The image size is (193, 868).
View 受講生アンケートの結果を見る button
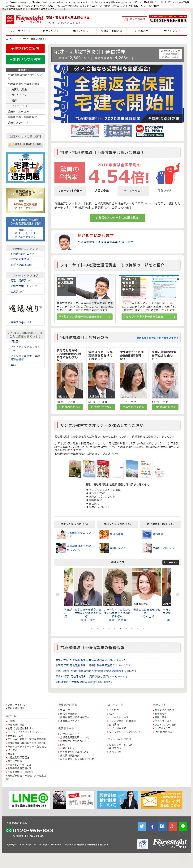pyautogui.click(x=117, y=218)
